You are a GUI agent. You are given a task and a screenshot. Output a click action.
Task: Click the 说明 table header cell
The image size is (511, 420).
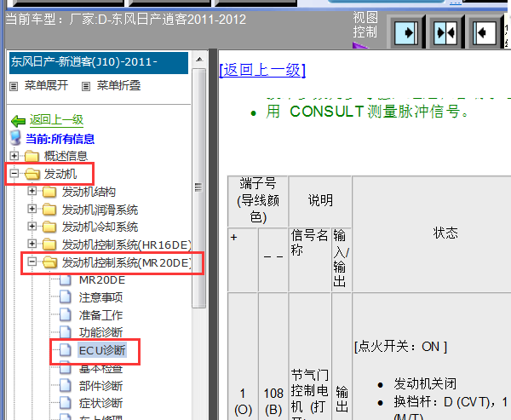320,200
